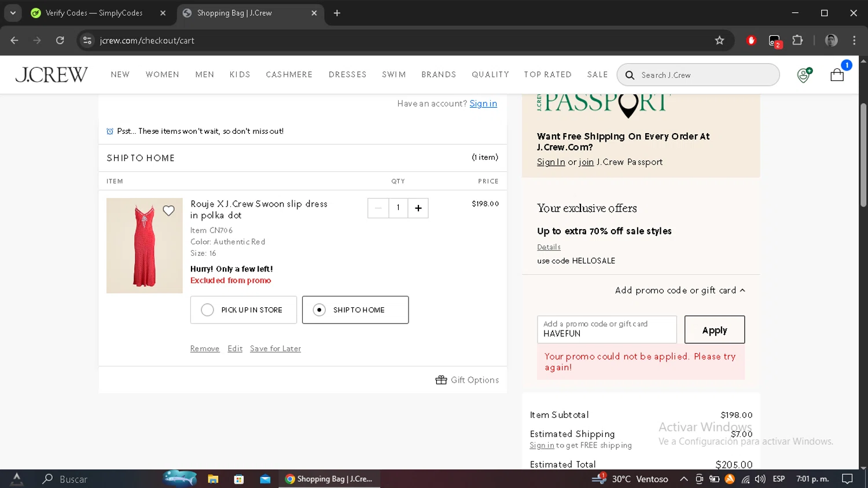Screen dimensions: 868x488
Task: Open the TOP RATED menu
Action: click(x=548, y=75)
